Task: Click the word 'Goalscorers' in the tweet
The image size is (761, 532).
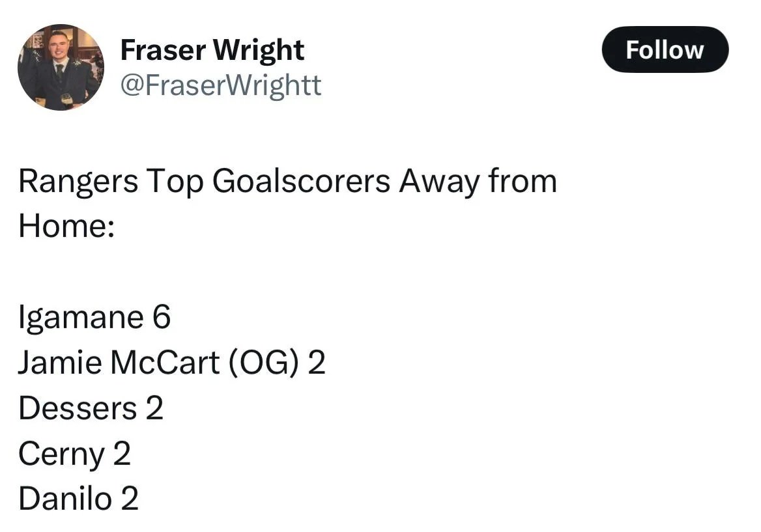Action: tap(301, 182)
